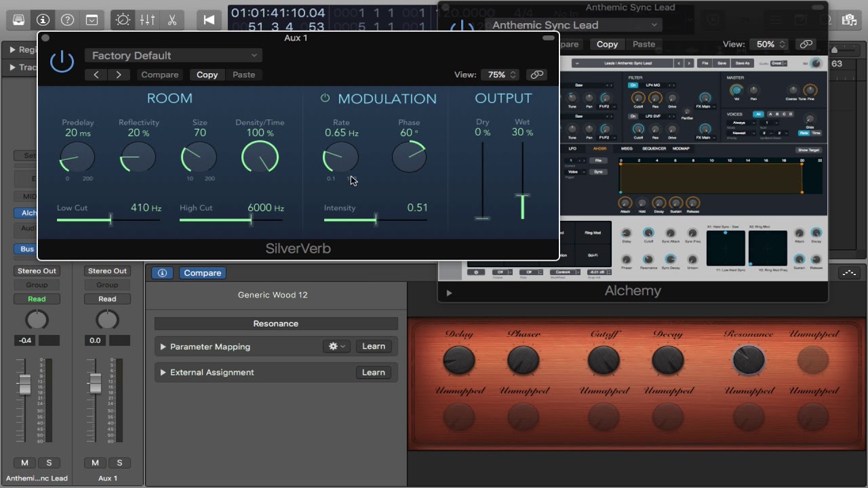
Task: Click the High Cut 6000 Hz value
Action: [265, 208]
